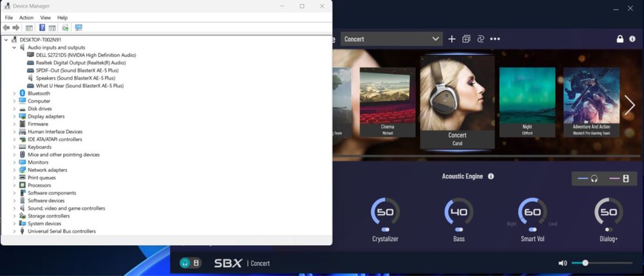This screenshot has width=644, height=276.
Task: Click the SBX logo in the bottom bar
Action: click(x=229, y=263)
